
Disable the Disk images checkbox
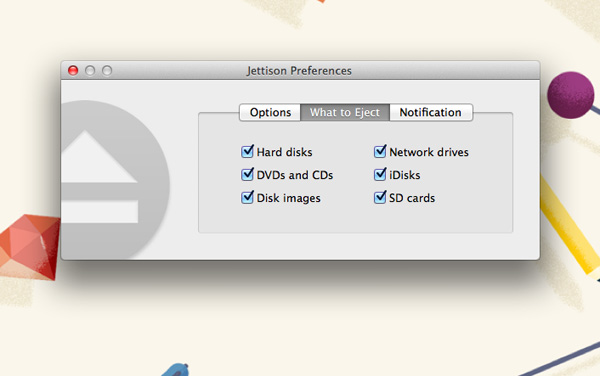(247, 198)
